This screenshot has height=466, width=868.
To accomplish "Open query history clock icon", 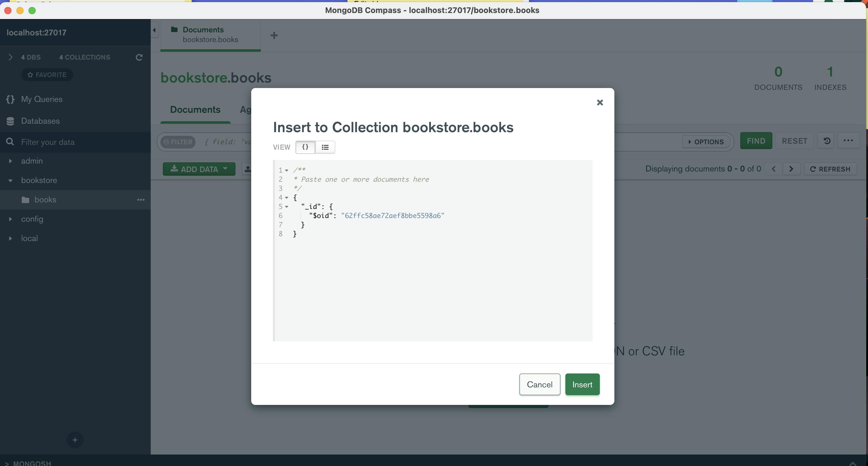I will click(827, 141).
